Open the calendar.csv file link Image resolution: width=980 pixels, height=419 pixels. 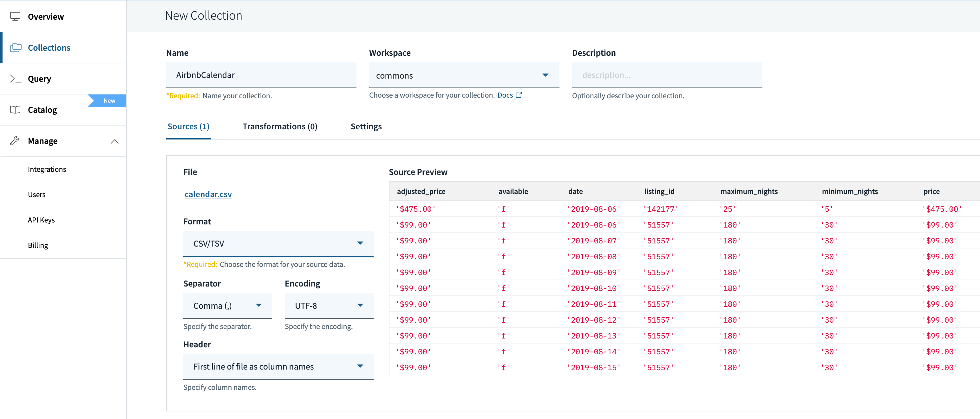coord(208,194)
